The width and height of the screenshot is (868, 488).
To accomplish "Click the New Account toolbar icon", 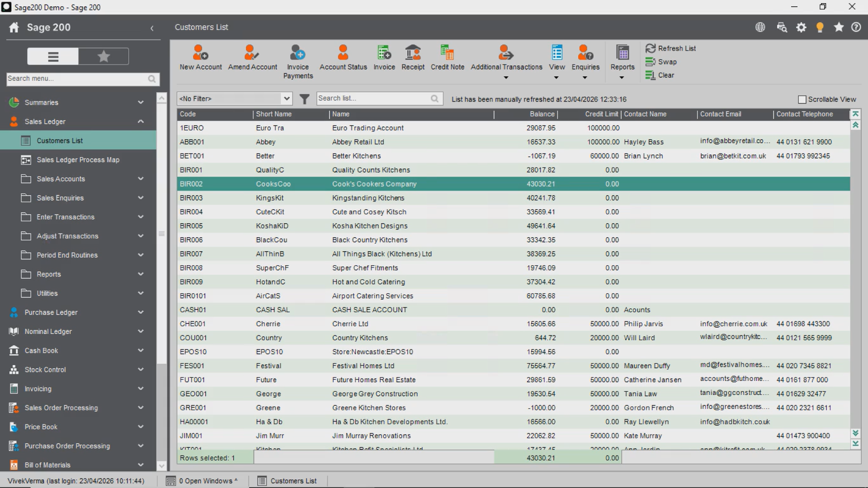I will 200,58.
